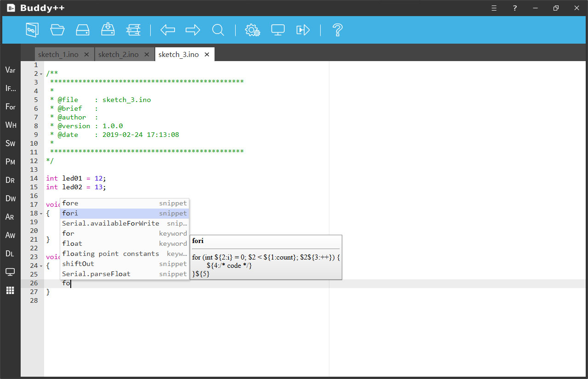Click the sidebar grid icon

10,290
